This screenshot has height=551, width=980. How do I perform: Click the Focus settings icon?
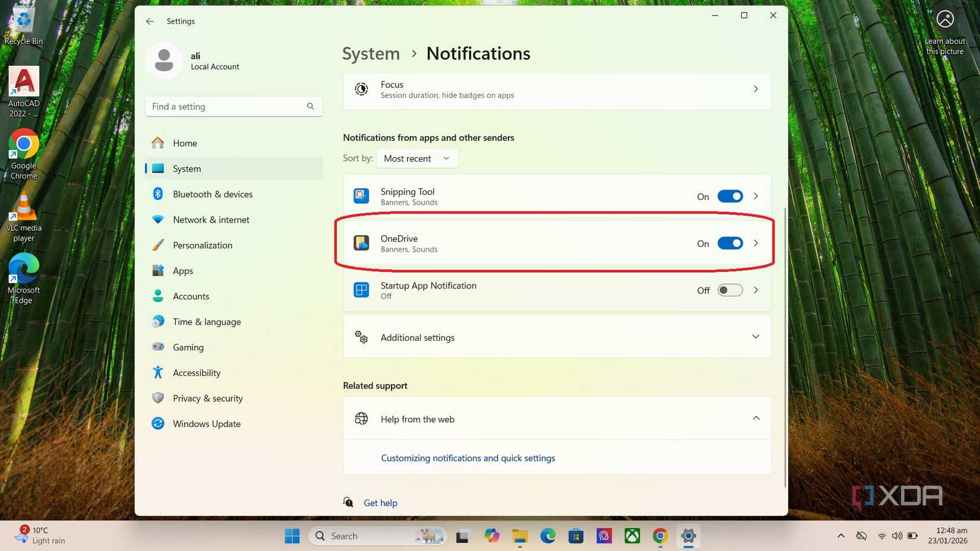point(362,89)
